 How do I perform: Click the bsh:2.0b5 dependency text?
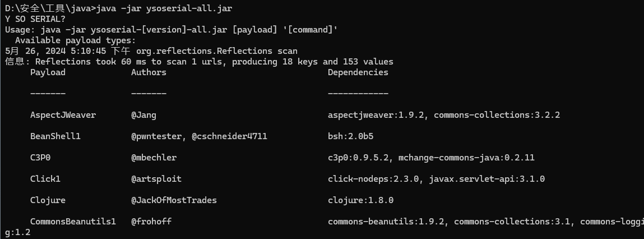point(350,136)
